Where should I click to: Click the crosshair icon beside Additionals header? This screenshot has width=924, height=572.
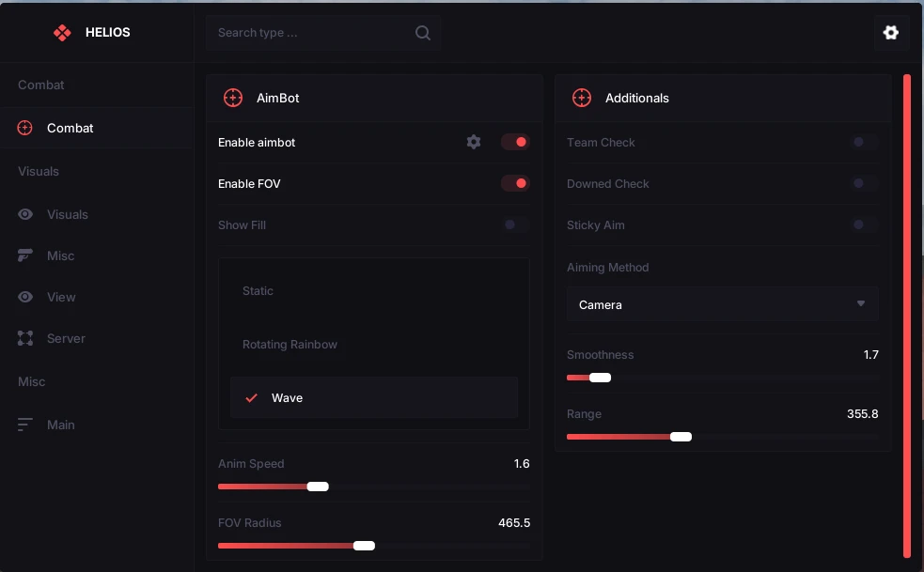(x=582, y=98)
